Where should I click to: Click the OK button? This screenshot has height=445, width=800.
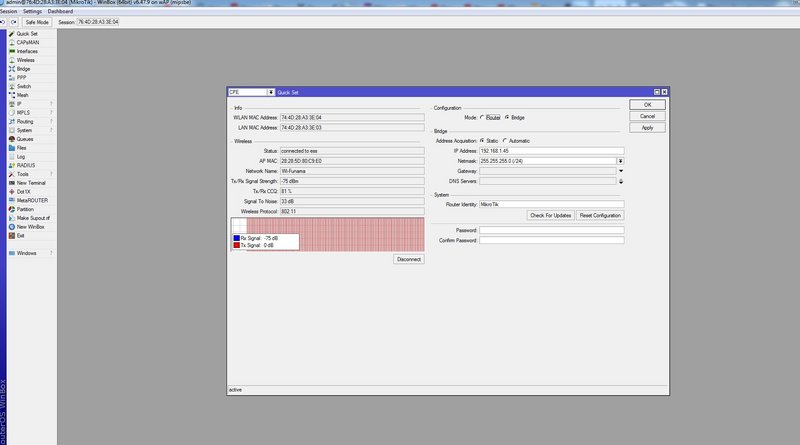click(647, 105)
